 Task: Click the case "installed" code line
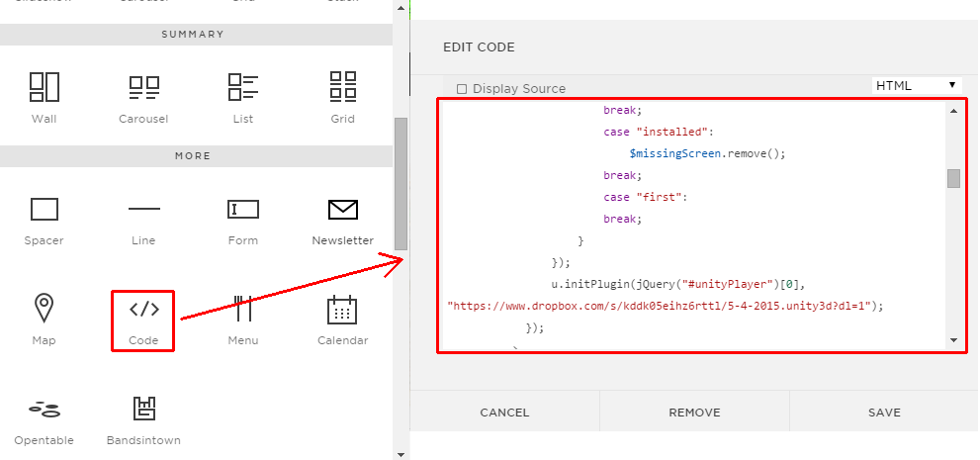coord(659,132)
